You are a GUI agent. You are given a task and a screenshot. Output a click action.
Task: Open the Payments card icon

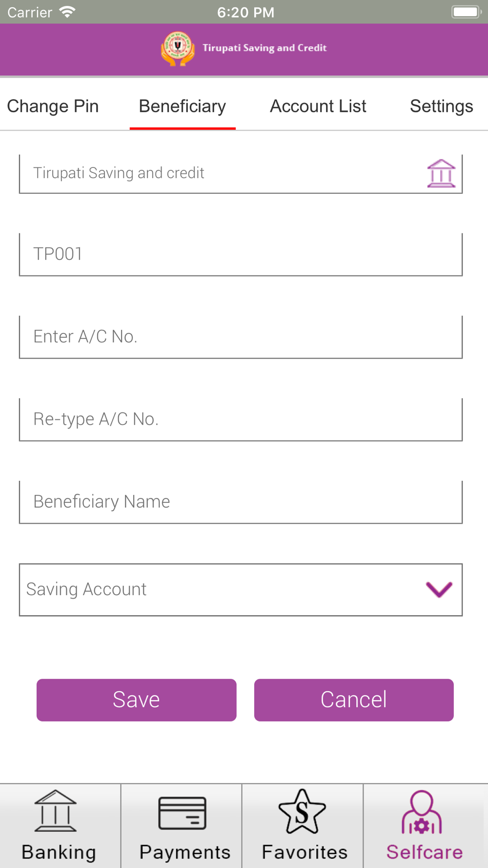(x=183, y=813)
